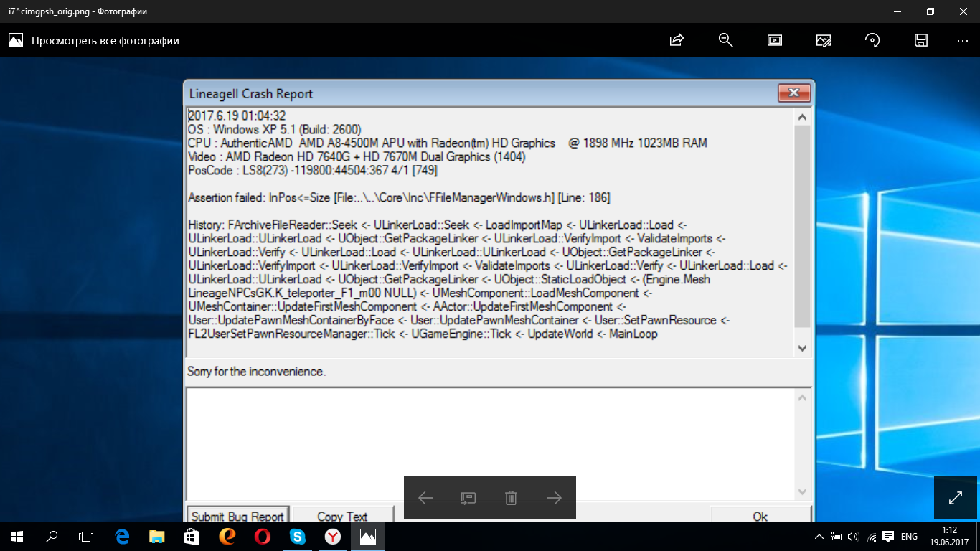The width and height of the screenshot is (980, 551).
Task: Open the three-dots more options menu
Action: coord(963,40)
